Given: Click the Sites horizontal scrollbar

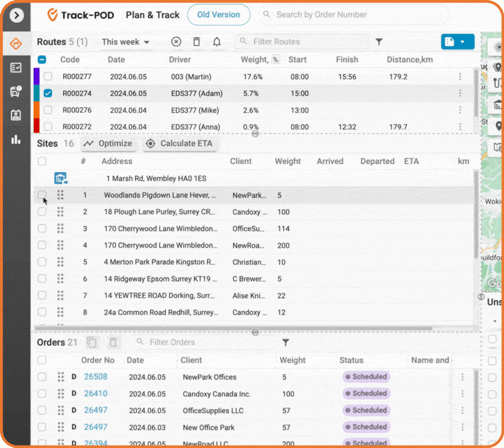Looking at the screenshot, I should coord(234,328).
